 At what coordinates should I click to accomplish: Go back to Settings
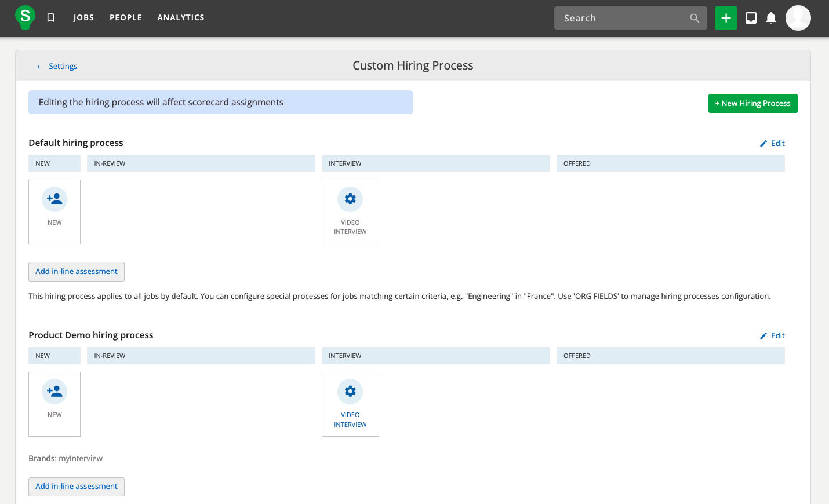[x=63, y=66]
